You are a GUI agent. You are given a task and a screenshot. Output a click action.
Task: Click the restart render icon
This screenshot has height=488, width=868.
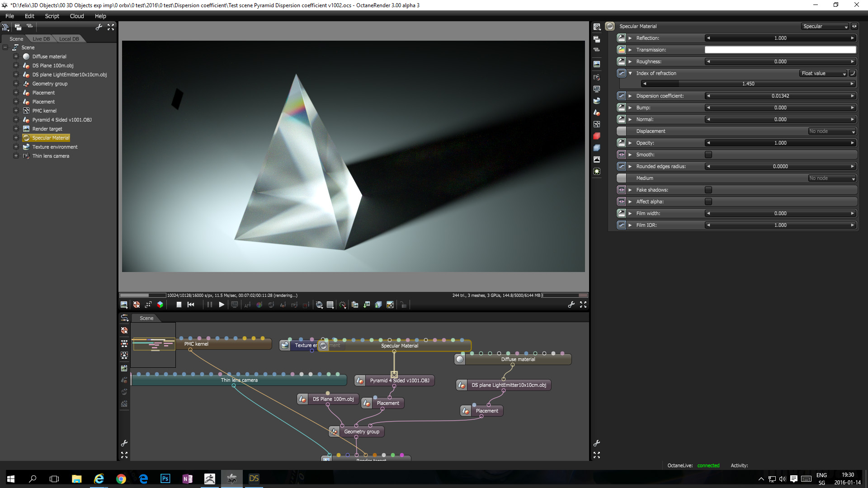(191, 305)
